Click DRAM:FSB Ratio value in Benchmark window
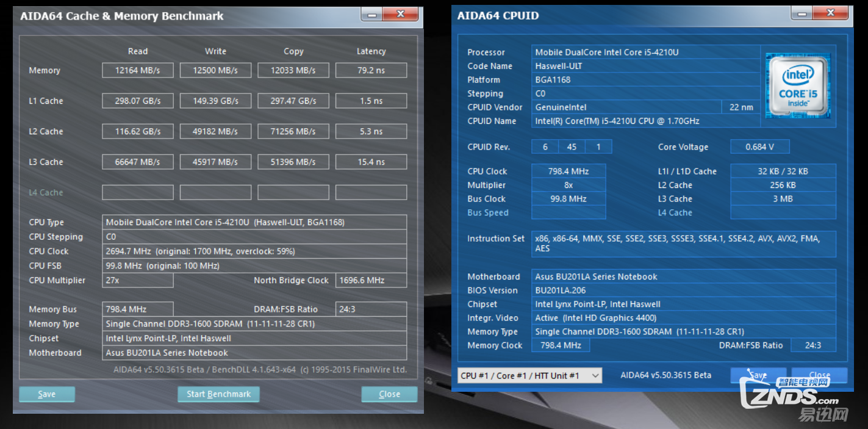The image size is (868, 429). tap(371, 309)
